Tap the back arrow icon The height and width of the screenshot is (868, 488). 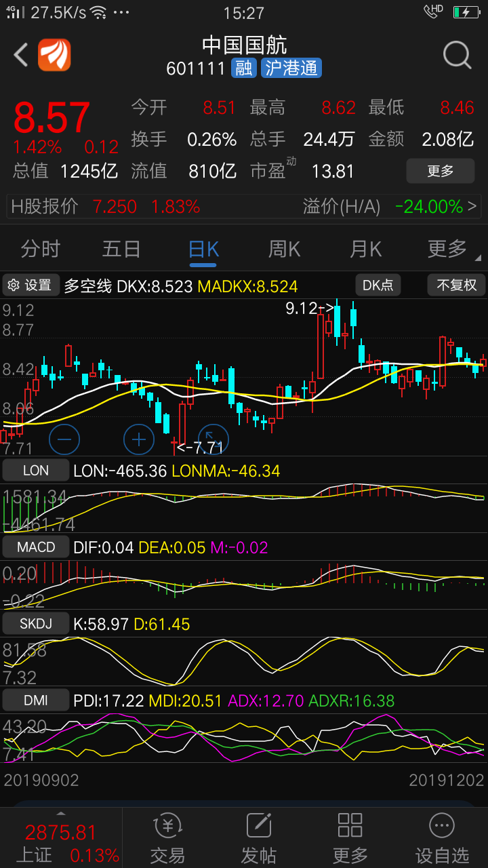pos(20,55)
